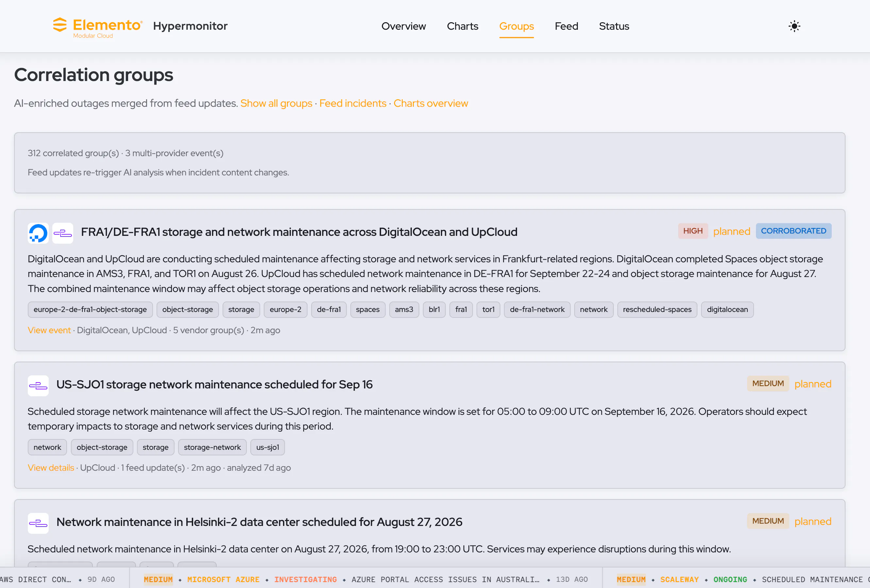Screen dimensions: 870x588
Task: Click the DigitalOcean, UpCloud vendor text
Action: click(122, 330)
